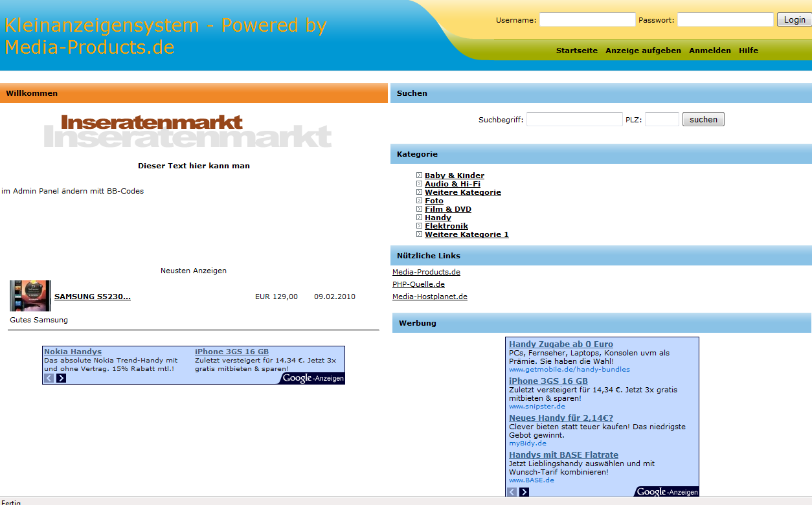Select Anmelden in the top navigation
The height and width of the screenshot is (505, 812).
pyautogui.click(x=710, y=50)
